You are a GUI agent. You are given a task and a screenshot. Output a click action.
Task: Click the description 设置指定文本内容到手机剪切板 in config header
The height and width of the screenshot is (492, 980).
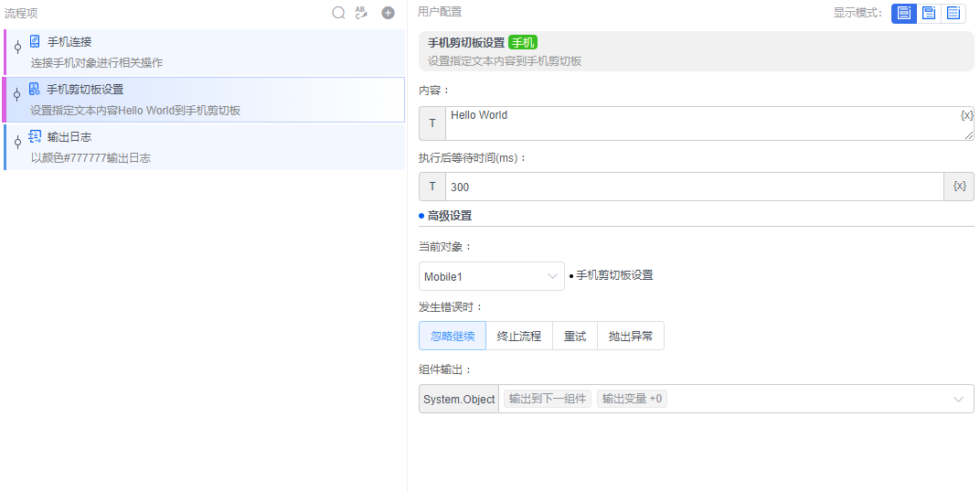click(x=505, y=60)
